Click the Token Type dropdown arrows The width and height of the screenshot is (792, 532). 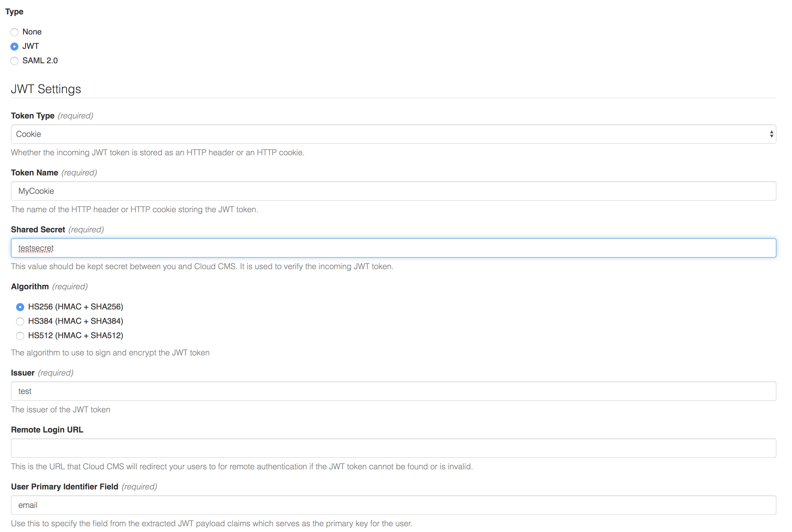click(771, 134)
